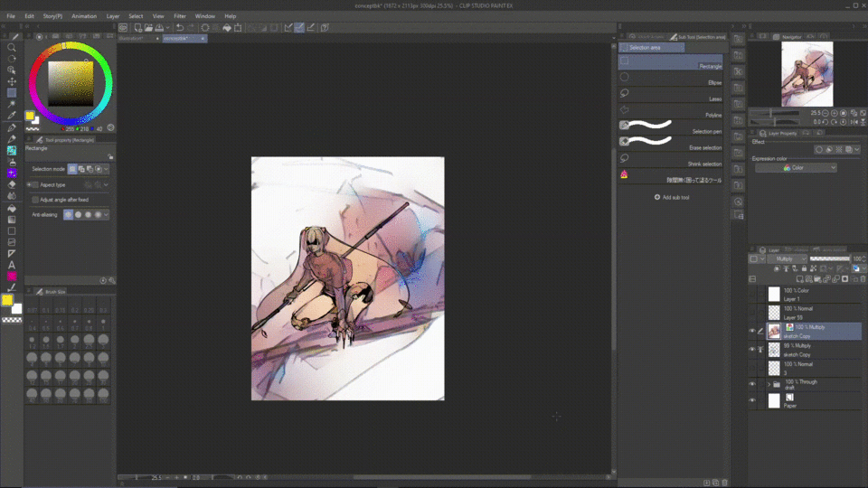The width and height of the screenshot is (868, 488).
Task: Click the Lock layer padlock icon
Action: click(x=804, y=268)
